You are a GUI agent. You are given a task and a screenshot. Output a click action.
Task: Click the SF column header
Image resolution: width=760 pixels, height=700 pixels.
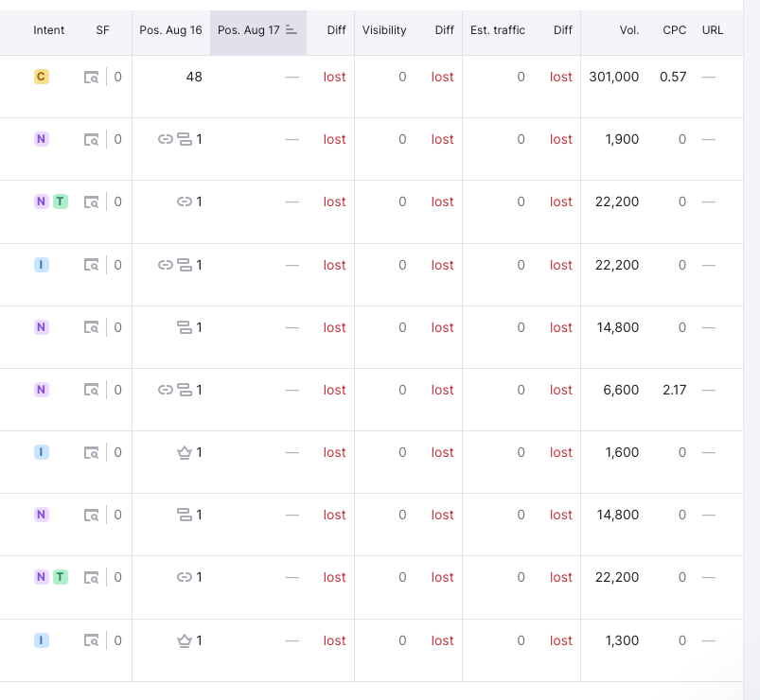pos(102,30)
